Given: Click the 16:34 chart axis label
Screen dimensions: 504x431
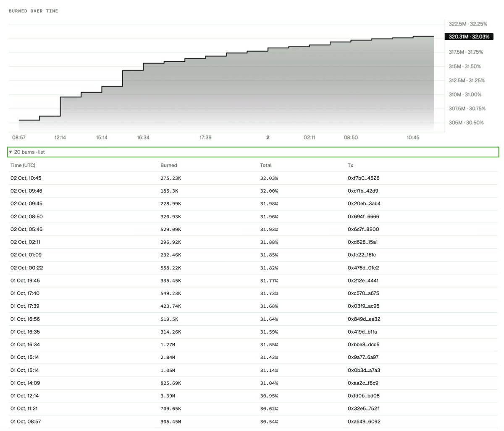Looking at the screenshot, I should (143, 137).
